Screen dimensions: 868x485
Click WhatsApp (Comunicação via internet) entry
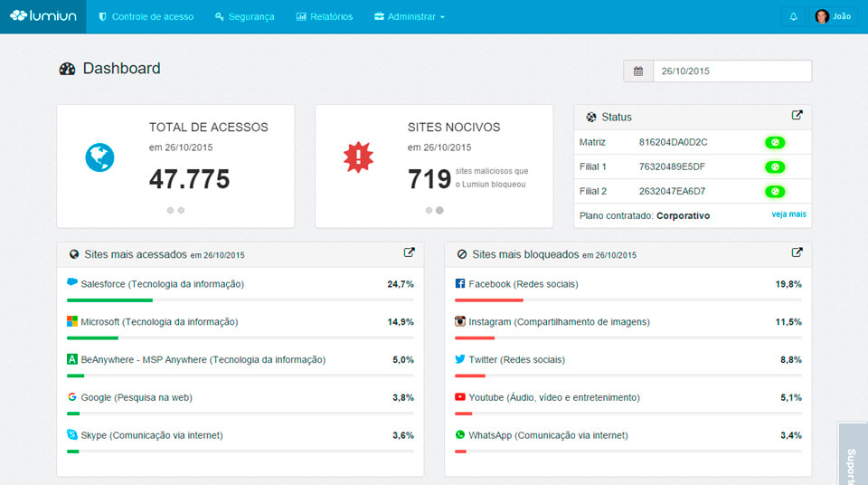pos(549,435)
